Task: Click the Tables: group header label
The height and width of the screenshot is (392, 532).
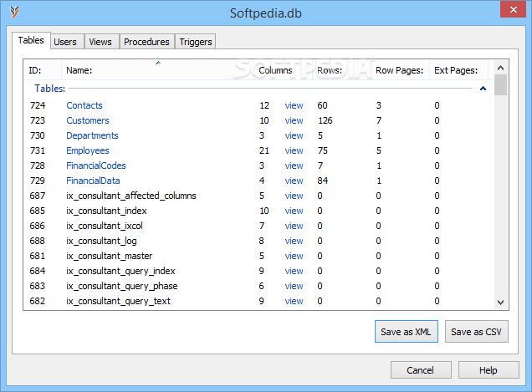Action: click(50, 89)
